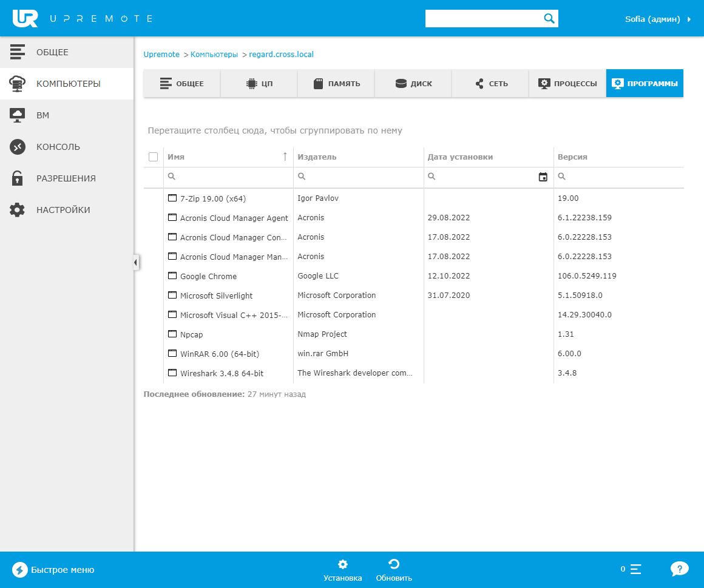Image resolution: width=704 pixels, height=588 pixels.
Task: Switch to the ЦП tab
Action: coord(259,84)
